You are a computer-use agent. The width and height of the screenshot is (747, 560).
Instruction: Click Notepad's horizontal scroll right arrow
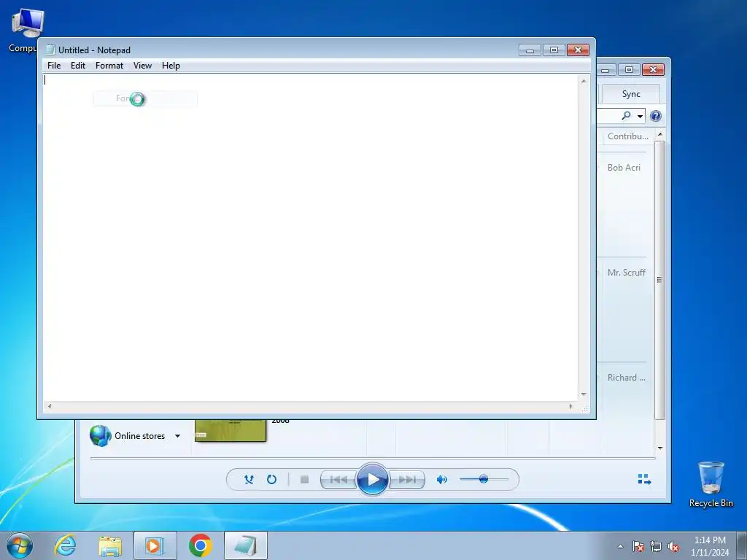click(x=570, y=406)
